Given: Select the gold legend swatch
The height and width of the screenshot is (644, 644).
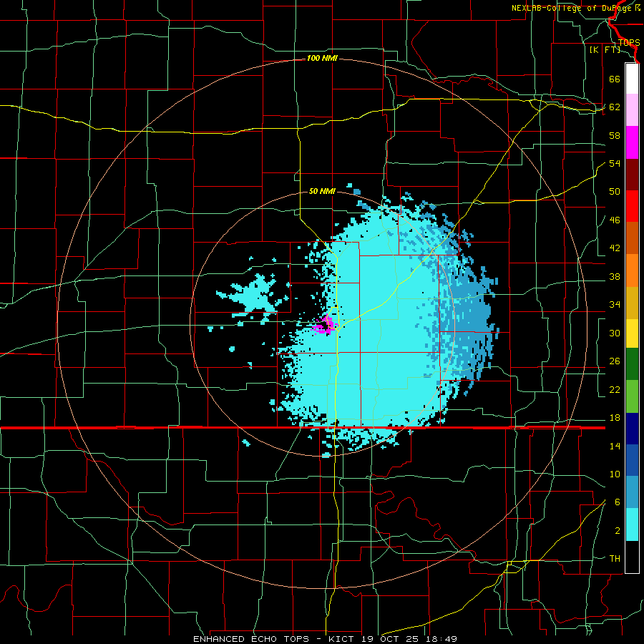Looking at the screenshot, I should coord(632,302).
